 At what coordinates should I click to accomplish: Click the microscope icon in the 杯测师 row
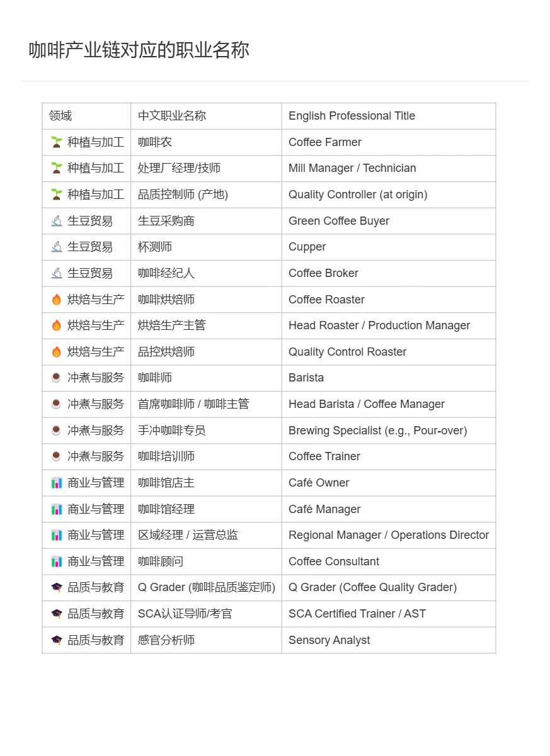point(57,247)
